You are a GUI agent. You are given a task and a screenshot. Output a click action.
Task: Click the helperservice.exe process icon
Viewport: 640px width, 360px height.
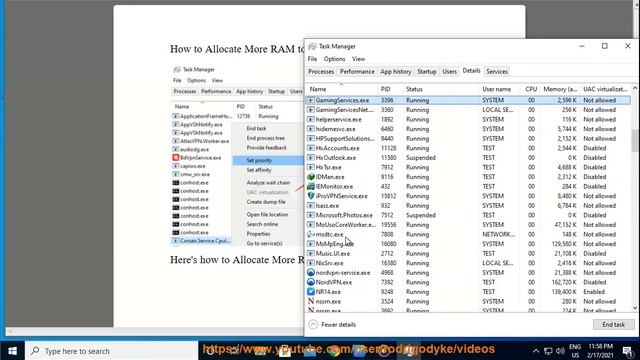[x=311, y=119]
